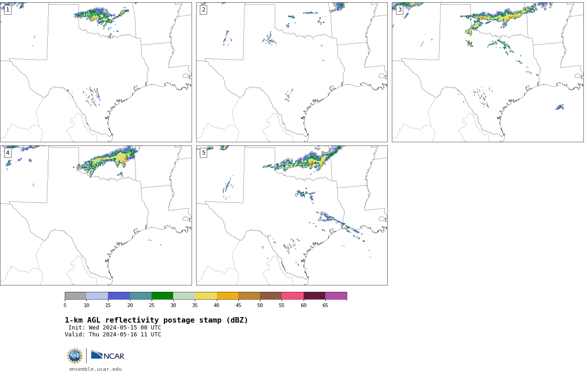588x374 pixels.
Task: Click the gray 5-10 dBZ swatch
Action: [75, 296]
